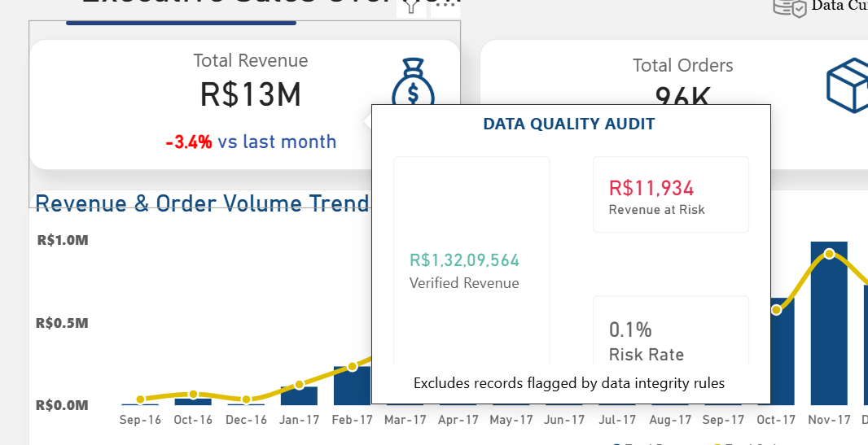The image size is (868, 445).
Task: Select the Sep-16 line marker
Action: point(140,399)
